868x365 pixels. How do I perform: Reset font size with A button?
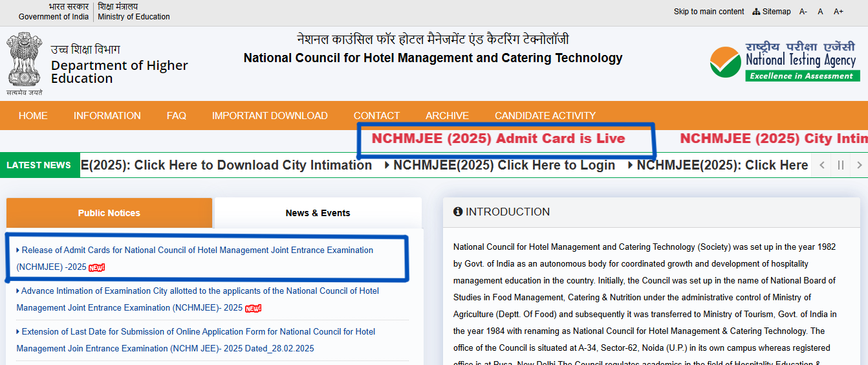[x=820, y=12]
